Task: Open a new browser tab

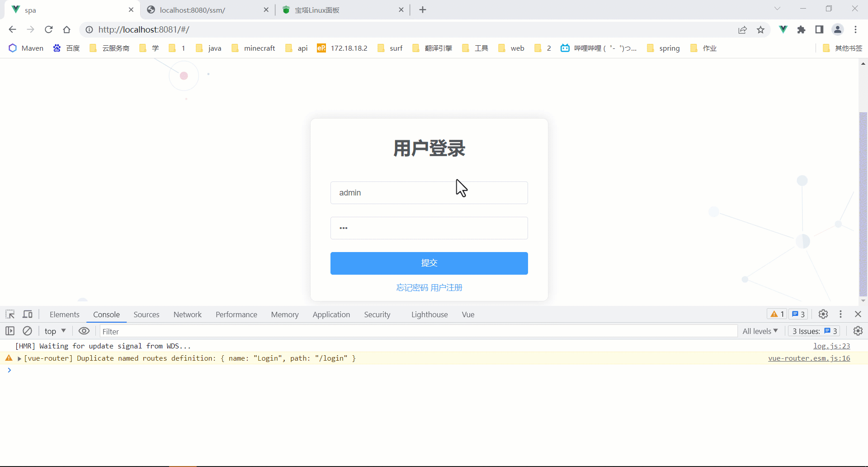Action: coord(423,10)
